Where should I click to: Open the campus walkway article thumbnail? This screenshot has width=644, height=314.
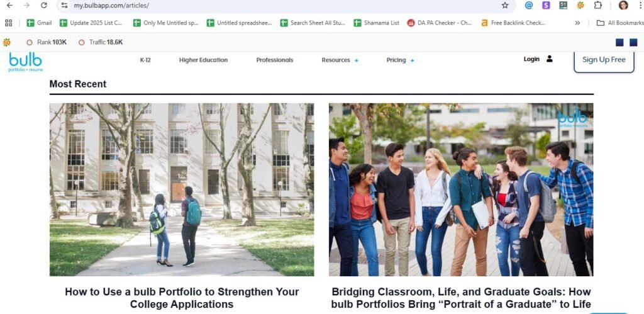tap(182, 189)
